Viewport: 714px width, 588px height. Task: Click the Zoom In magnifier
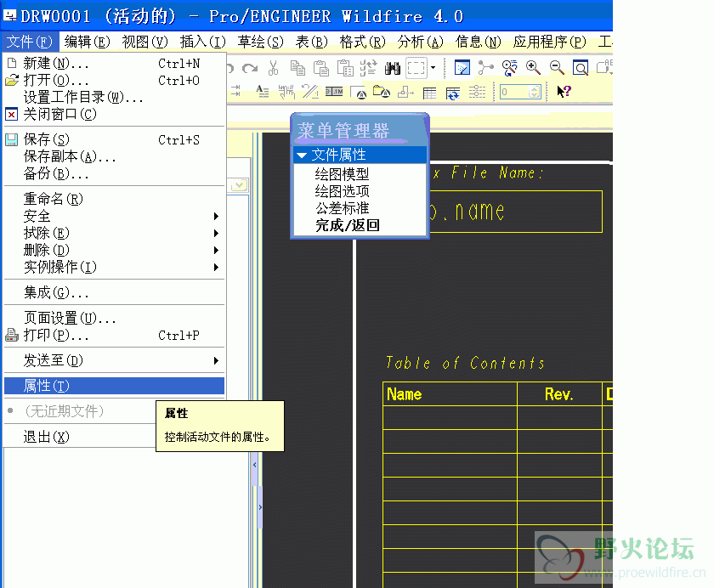coord(533,68)
